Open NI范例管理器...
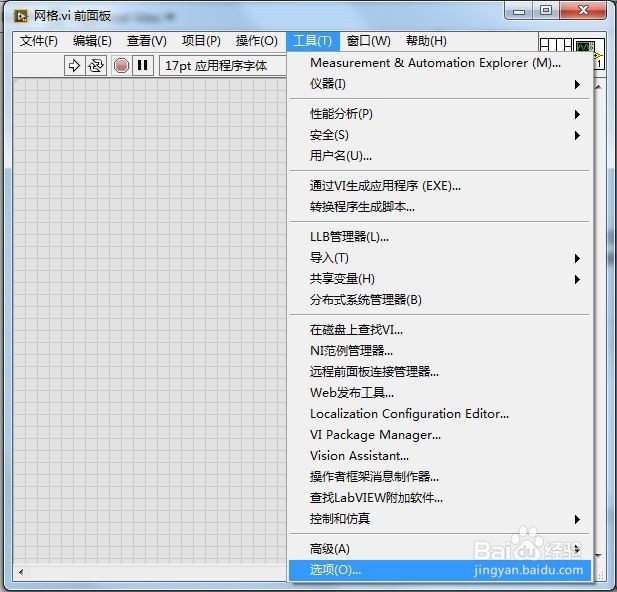 pos(440,350)
